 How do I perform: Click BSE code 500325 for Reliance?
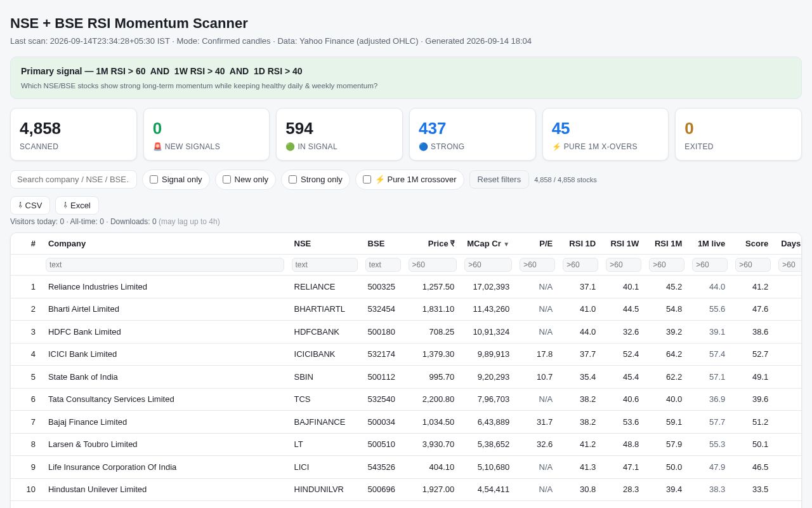click(x=381, y=287)
